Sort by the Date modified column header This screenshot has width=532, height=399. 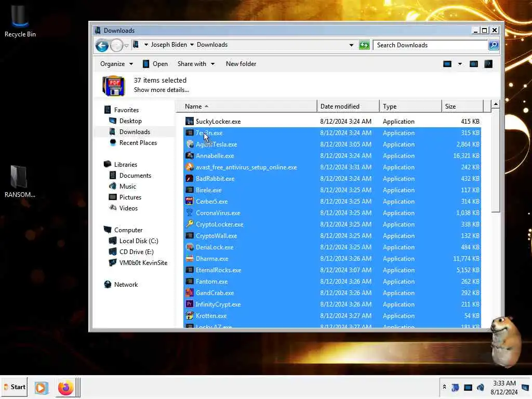[x=349, y=107]
